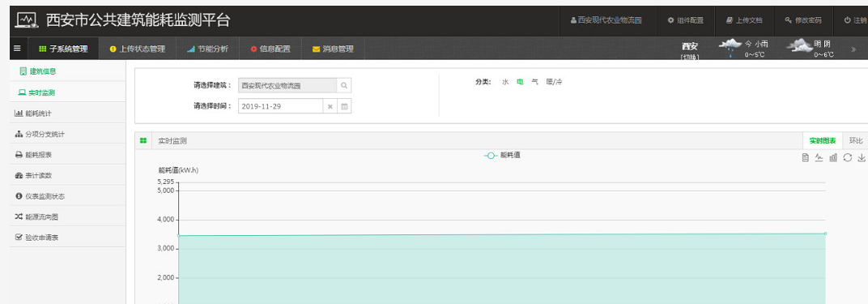
Task: Click the 5,295 axis label
Action: point(166,182)
